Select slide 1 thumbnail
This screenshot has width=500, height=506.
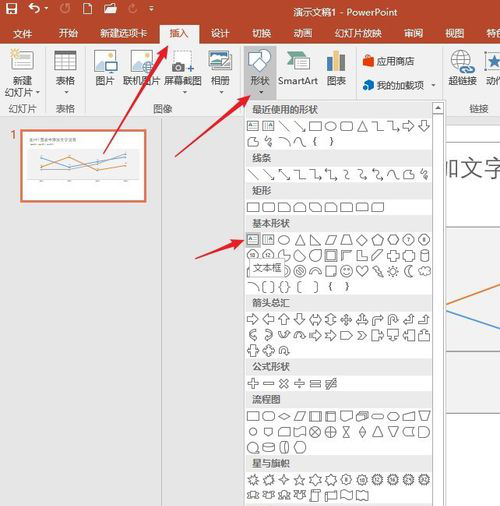[x=83, y=166]
